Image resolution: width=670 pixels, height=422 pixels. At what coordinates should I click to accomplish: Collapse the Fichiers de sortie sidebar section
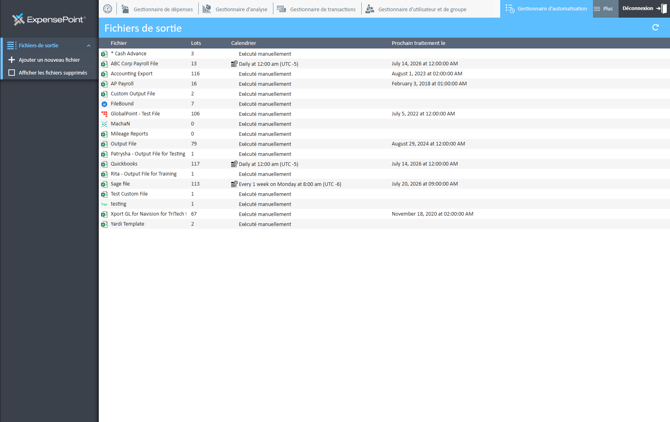[88, 46]
